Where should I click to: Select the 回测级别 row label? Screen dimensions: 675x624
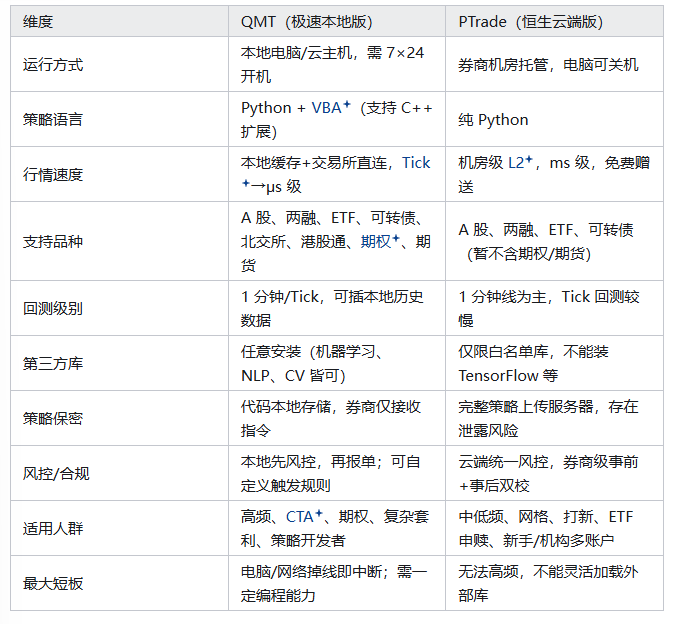(53, 308)
